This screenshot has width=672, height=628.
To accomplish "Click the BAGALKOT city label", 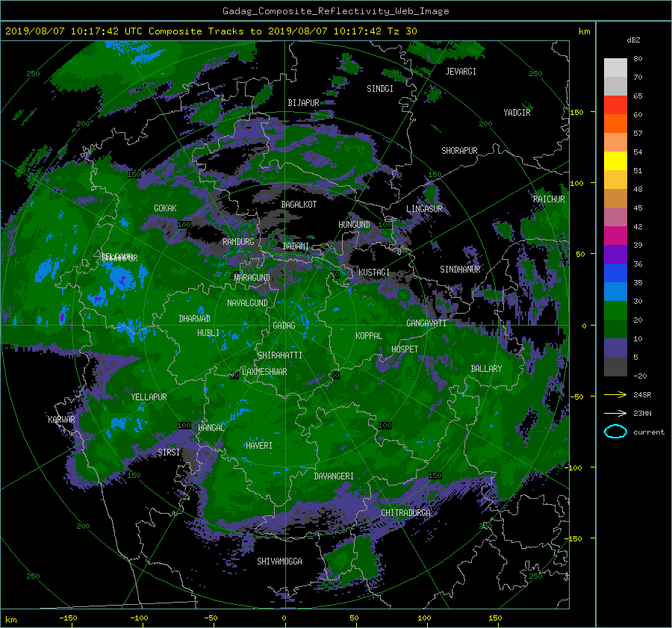I will tap(299, 205).
